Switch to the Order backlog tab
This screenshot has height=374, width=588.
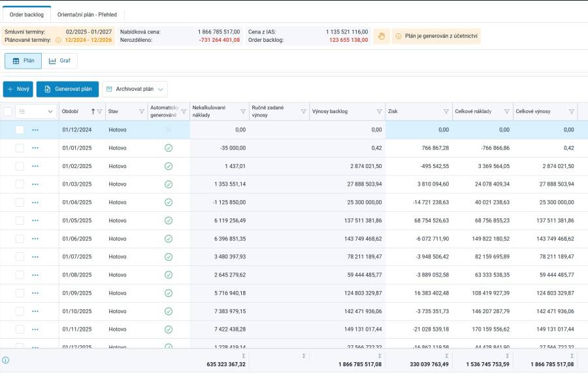point(27,14)
